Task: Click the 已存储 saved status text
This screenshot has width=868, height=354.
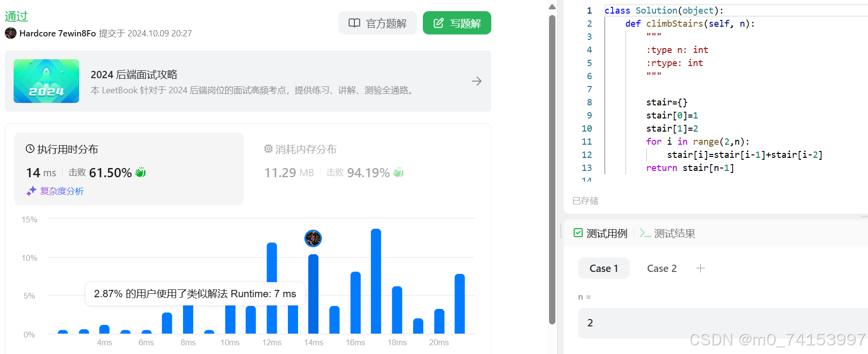Action: [x=585, y=201]
